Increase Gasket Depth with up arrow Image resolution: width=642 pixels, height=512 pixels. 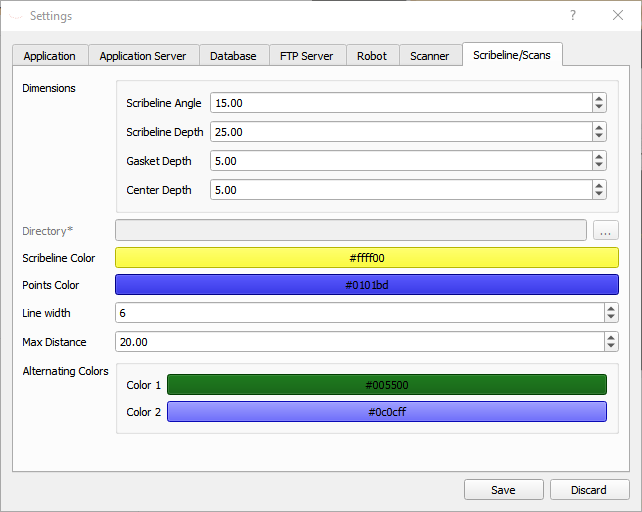(599, 156)
